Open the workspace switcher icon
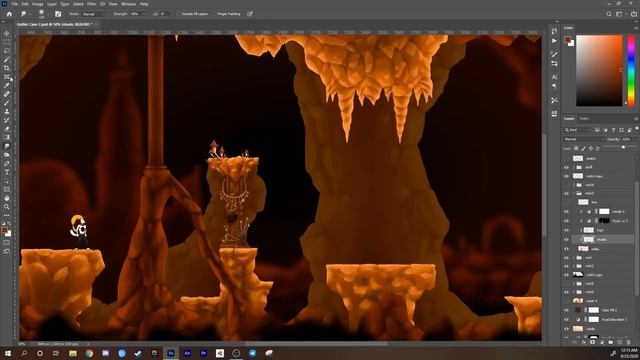 pyautogui.click(x=619, y=14)
